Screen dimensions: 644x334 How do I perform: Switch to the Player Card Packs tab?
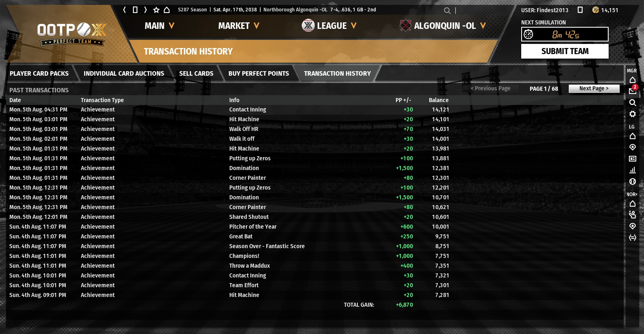point(39,74)
